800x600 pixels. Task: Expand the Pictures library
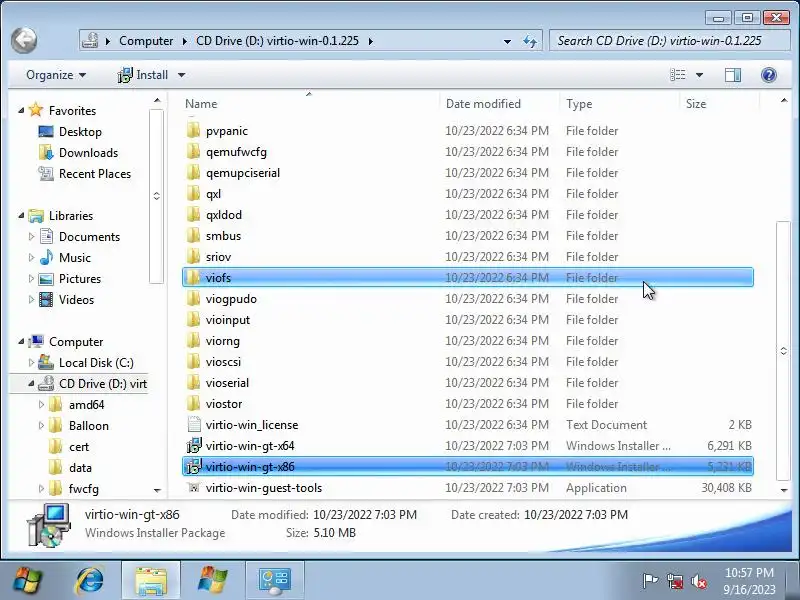click(31, 279)
